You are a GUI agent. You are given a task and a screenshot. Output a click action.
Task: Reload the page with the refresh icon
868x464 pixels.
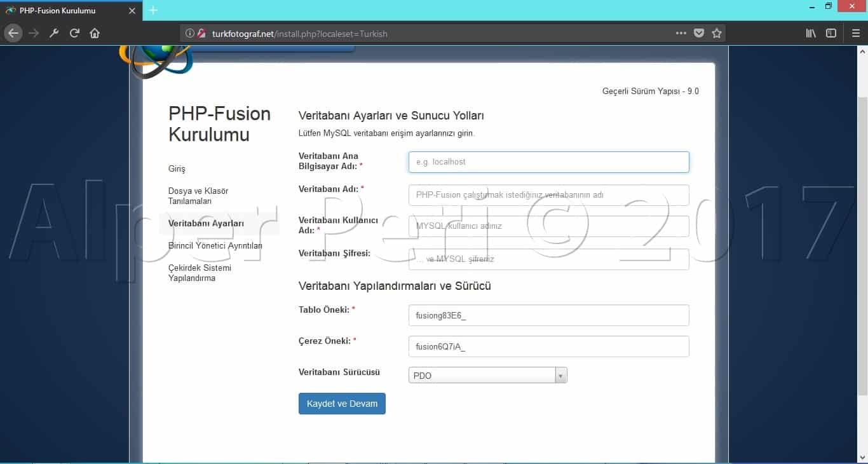click(x=74, y=33)
